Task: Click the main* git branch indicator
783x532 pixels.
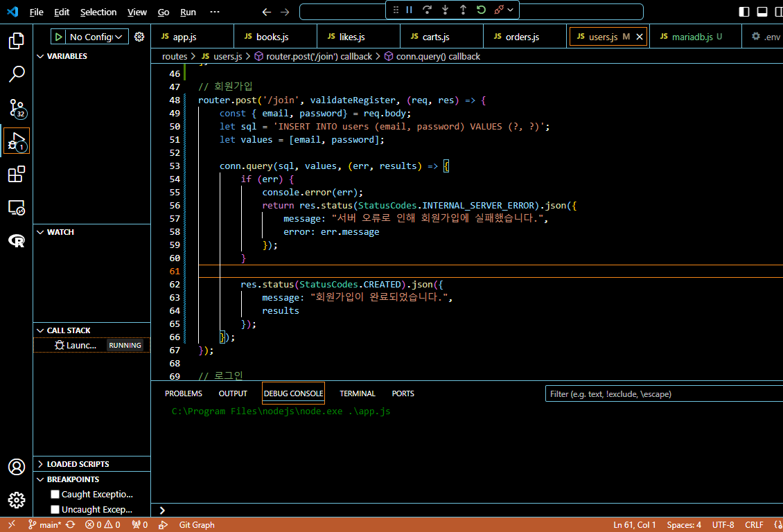Action: pos(44,525)
